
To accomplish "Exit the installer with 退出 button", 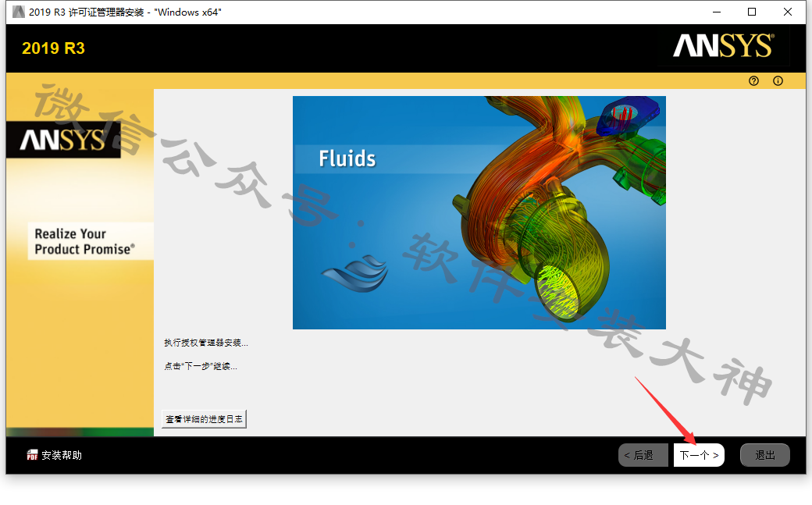I will tap(765, 455).
